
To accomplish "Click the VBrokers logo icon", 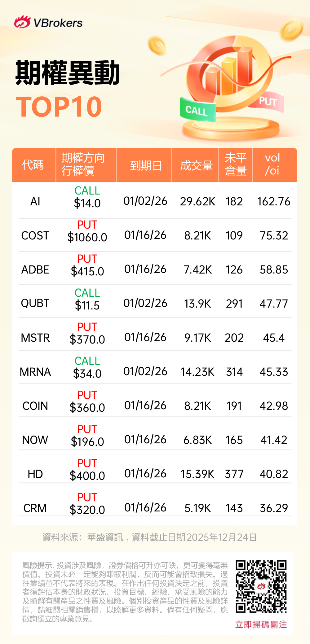I will [22, 22].
